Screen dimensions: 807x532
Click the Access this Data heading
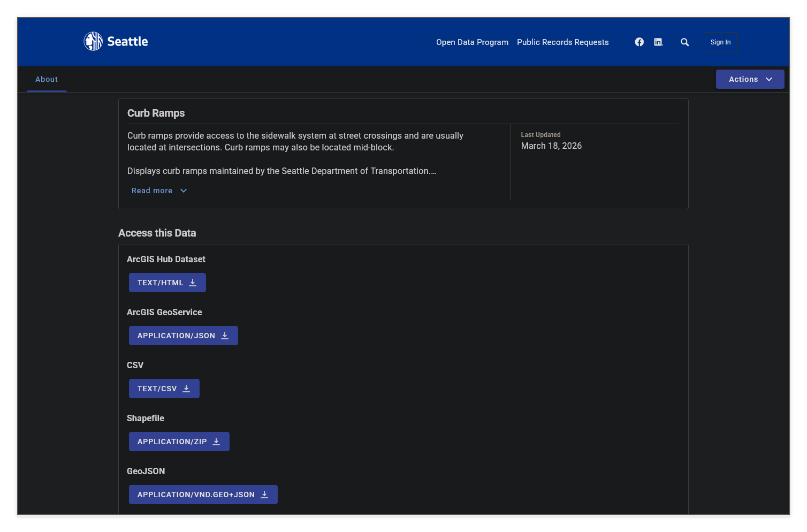(157, 233)
